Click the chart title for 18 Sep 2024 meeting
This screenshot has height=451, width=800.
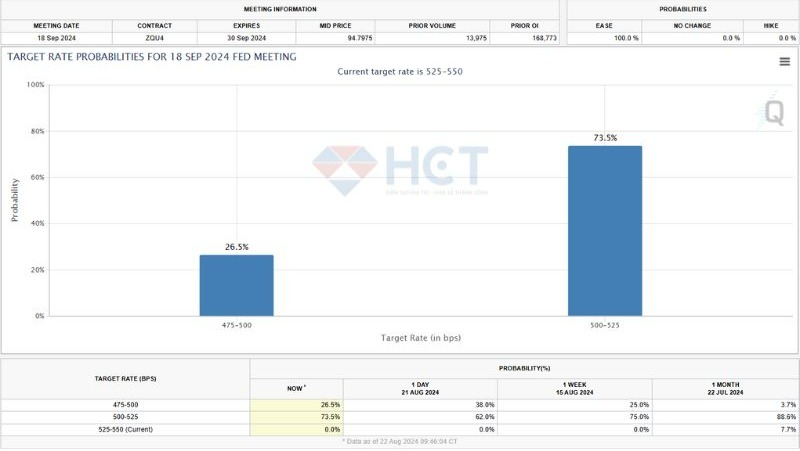click(152, 57)
